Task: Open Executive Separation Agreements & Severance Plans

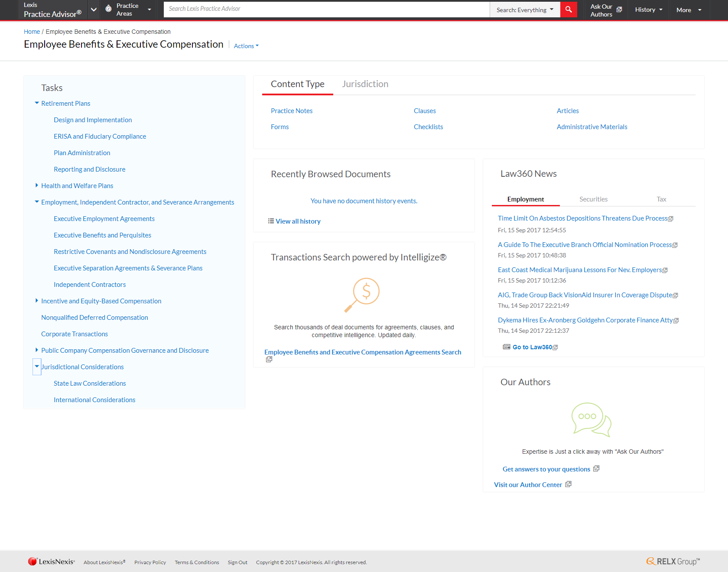Action: (128, 268)
